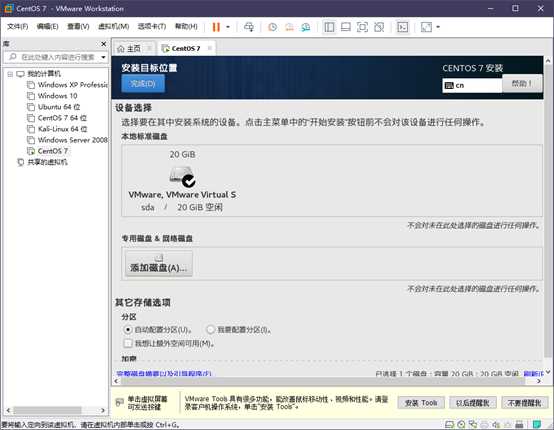The height and width of the screenshot is (430, 554).
Task: Open the 选项卡(T) menu
Action: coord(152,26)
